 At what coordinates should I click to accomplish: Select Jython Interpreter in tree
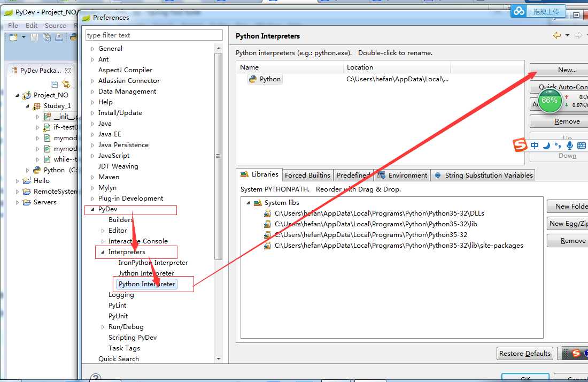(146, 273)
